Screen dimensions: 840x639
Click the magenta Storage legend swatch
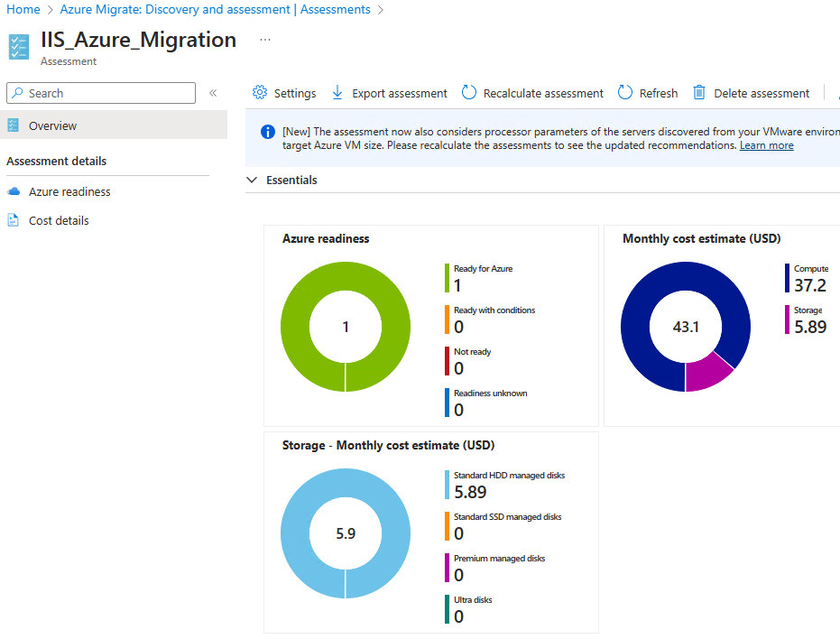point(787,319)
